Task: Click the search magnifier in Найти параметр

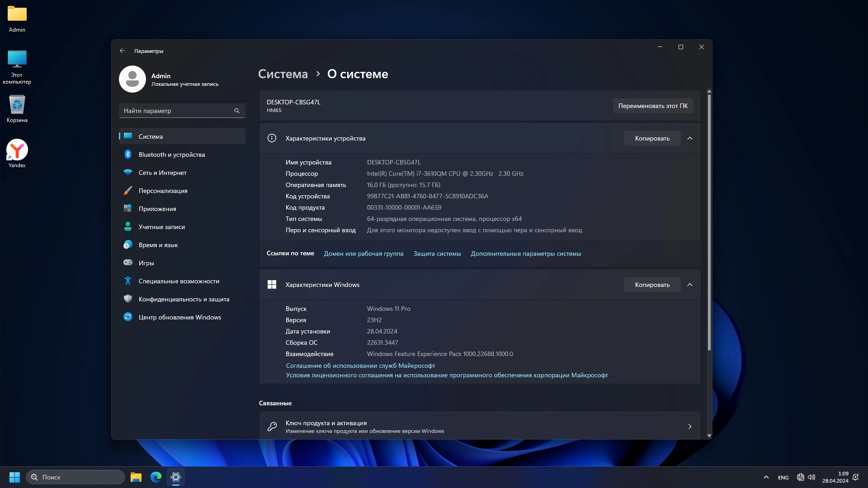Action: (236, 111)
